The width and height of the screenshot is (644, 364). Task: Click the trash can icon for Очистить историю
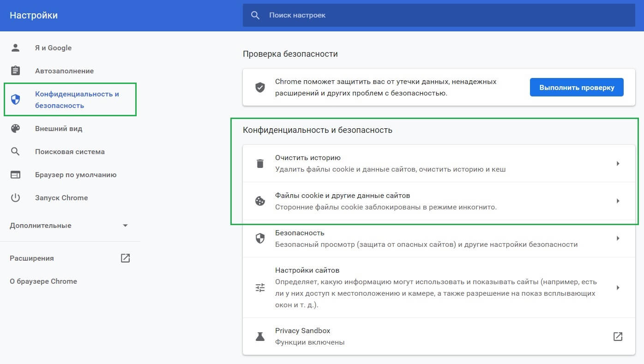tap(260, 163)
